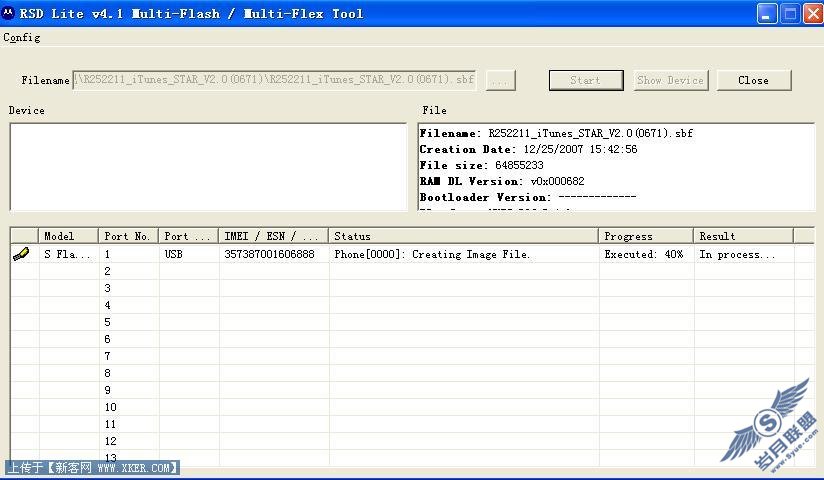
Task: Click the Start button
Action: click(586, 80)
